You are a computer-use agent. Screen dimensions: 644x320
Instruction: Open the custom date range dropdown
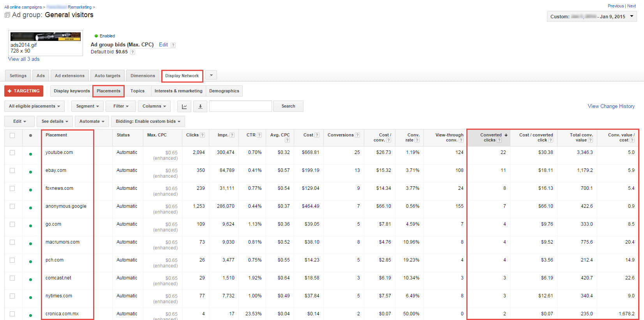pyautogui.click(x=592, y=17)
